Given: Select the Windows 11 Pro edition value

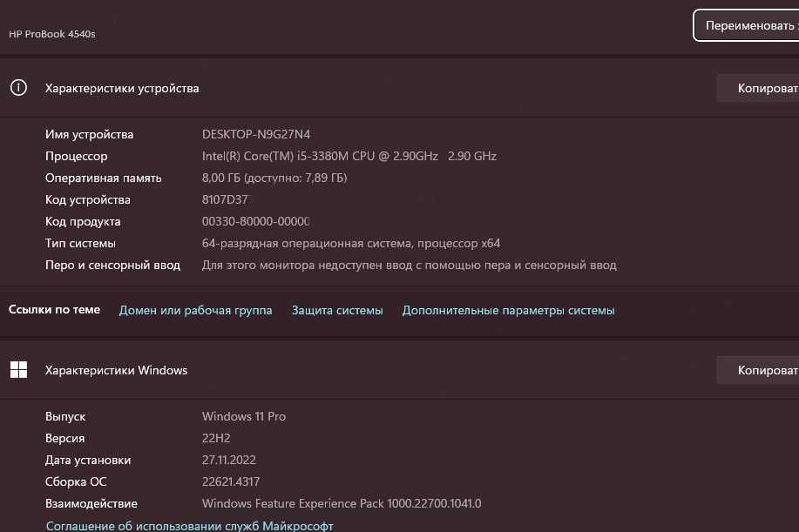Looking at the screenshot, I should coord(244,416).
